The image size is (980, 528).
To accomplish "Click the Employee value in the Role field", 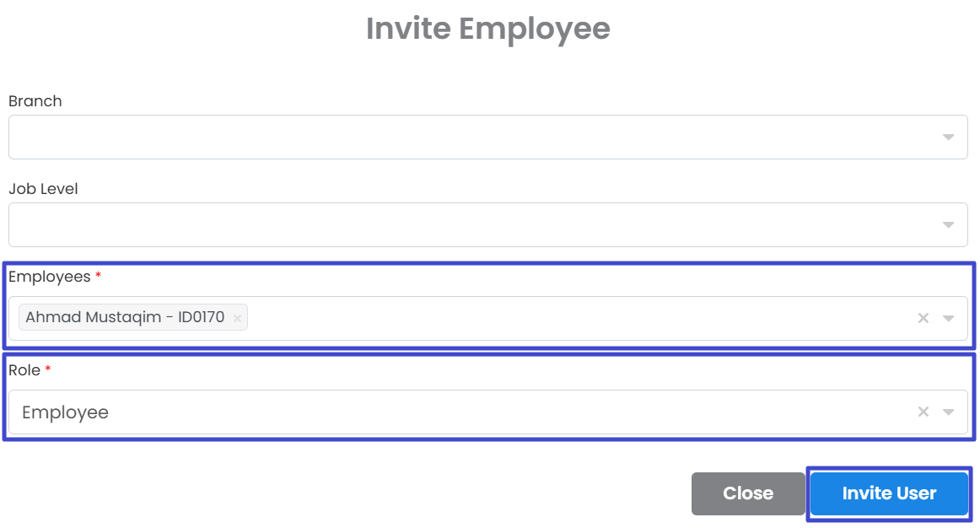I will pyautogui.click(x=66, y=412).
